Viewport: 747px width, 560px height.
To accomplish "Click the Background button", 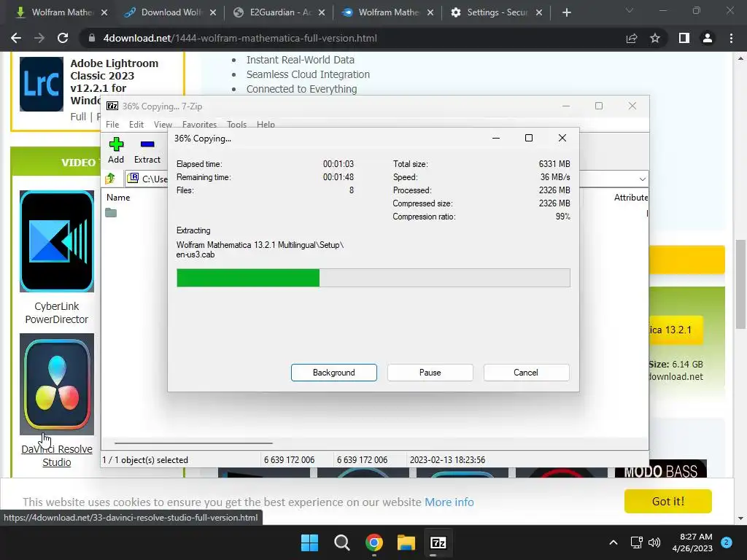I will [x=334, y=373].
